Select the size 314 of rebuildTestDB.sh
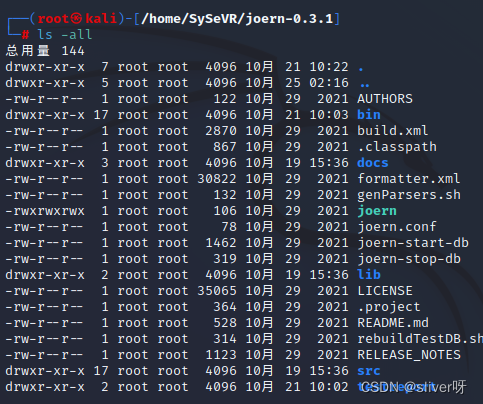The width and height of the screenshot is (483, 404). (x=225, y=339)
